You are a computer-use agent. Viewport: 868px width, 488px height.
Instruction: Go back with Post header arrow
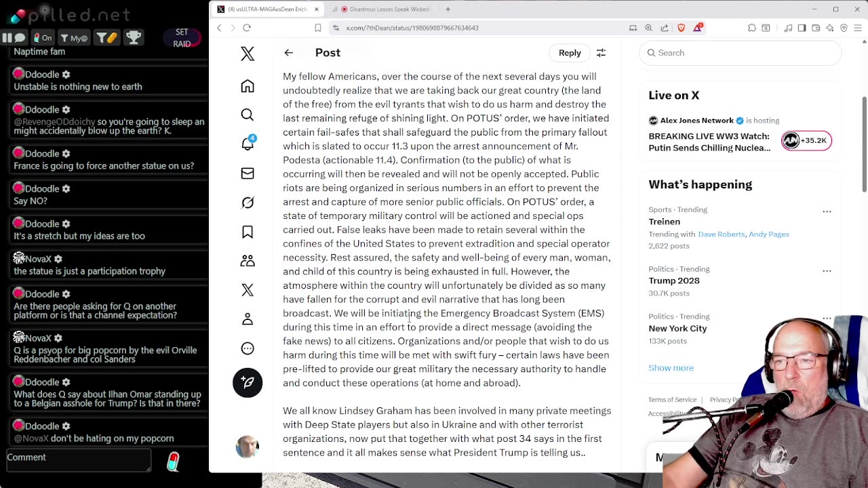pyautogui.click(x=289, y=52)
